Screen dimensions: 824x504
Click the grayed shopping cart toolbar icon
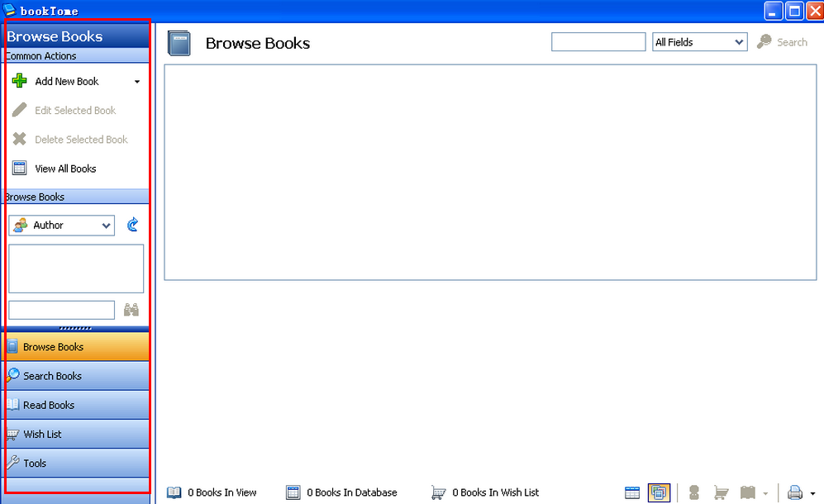[721, 492]
